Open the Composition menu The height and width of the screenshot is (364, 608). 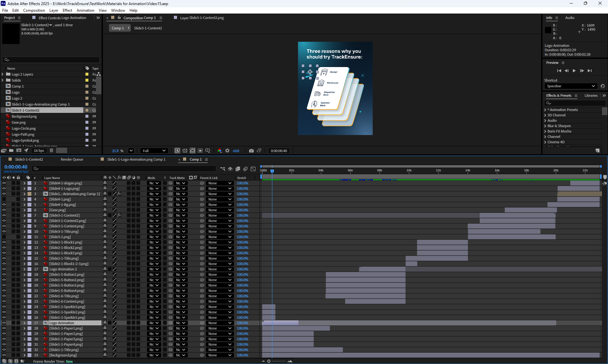(x=34, y=10)
